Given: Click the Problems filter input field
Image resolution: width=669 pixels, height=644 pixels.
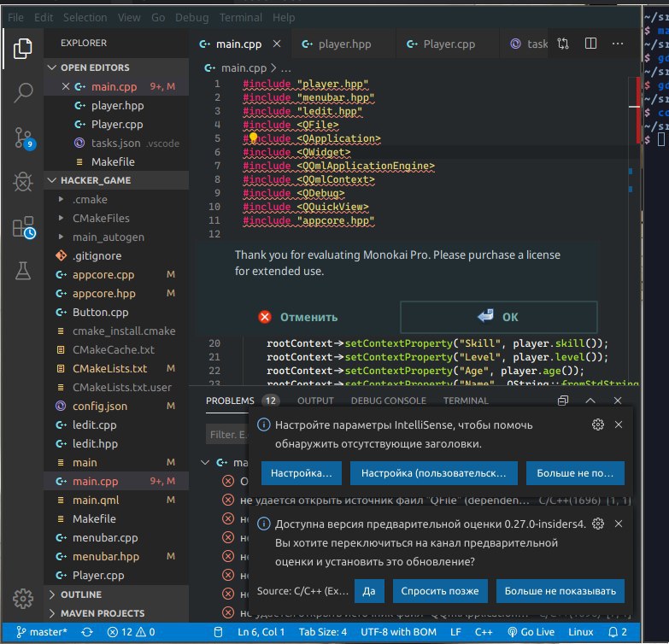Looking at the screenshot, I should (227, 434).
